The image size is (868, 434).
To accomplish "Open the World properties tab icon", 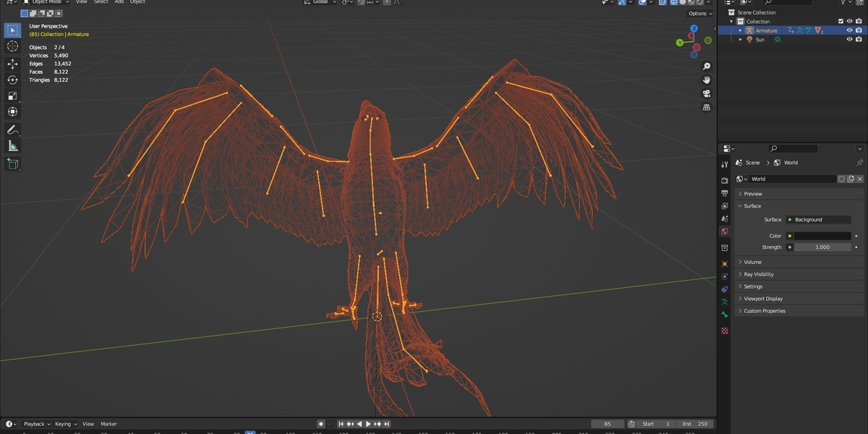I will 725,231.
